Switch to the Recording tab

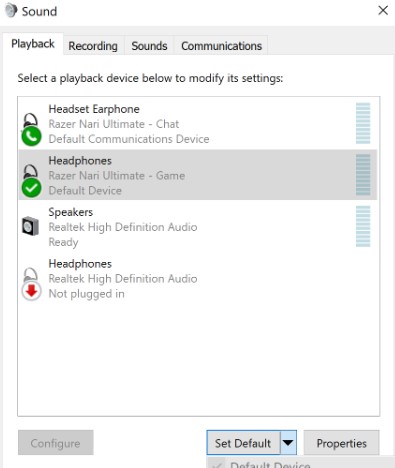(x=93, y=46)
